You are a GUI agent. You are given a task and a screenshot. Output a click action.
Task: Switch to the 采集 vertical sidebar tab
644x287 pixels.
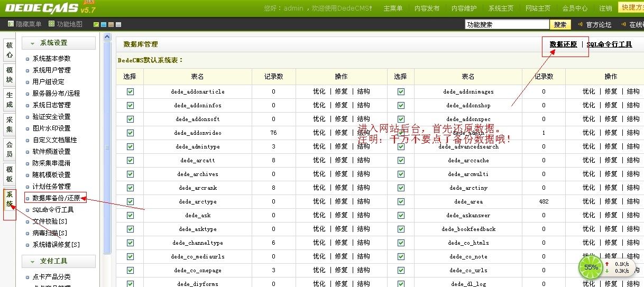point(10,125)
